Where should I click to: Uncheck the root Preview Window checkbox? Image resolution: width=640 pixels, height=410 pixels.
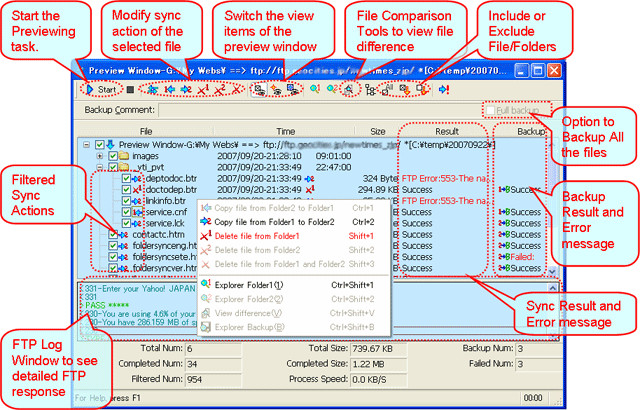(x=100, y=145)
